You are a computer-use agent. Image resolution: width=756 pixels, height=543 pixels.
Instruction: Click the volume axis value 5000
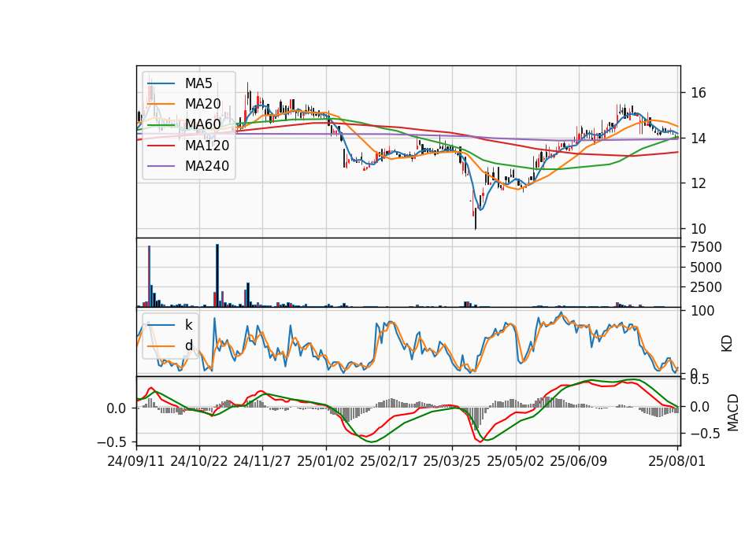pos(706,268)
